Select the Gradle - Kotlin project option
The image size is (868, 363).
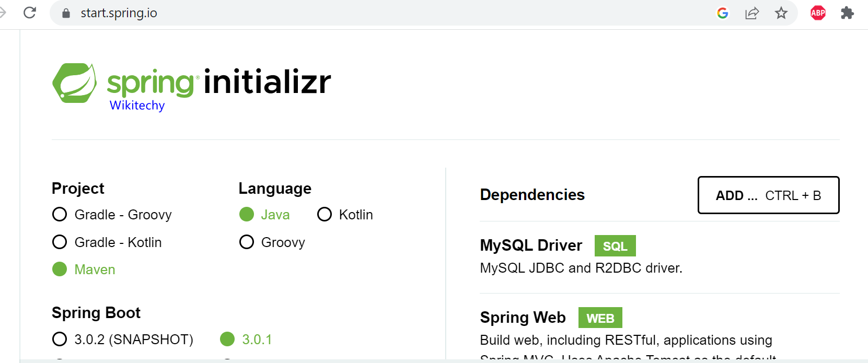point(107,242)
